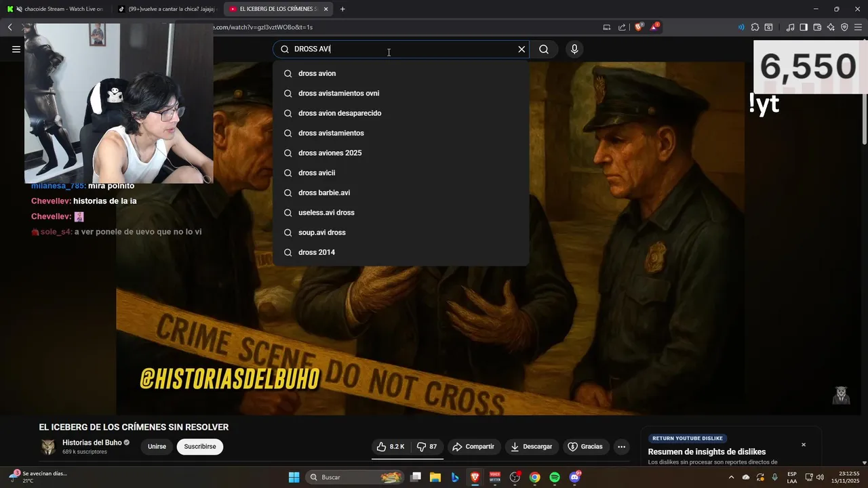Click the channel watermark in video corner
This screenshot has height=488, width=868.
coord(842,395)
